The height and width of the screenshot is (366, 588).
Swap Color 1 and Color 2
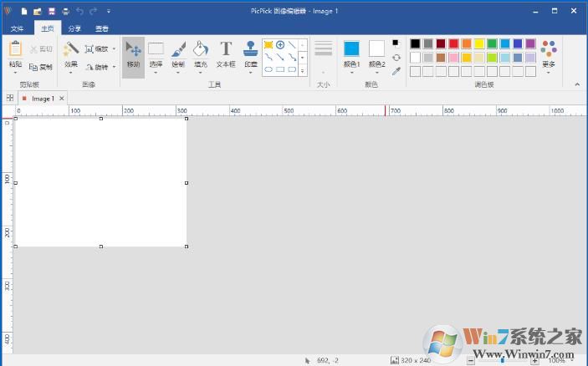click(x=396, y=58)
